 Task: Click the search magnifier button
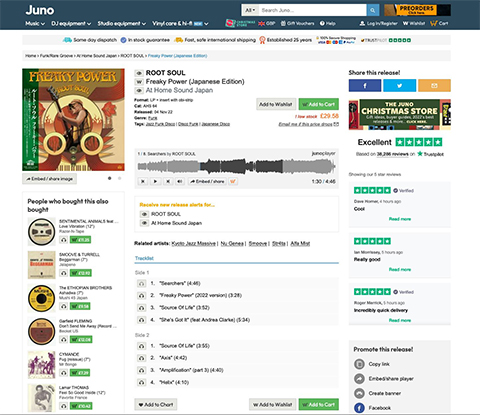click(x=373, y=10)
